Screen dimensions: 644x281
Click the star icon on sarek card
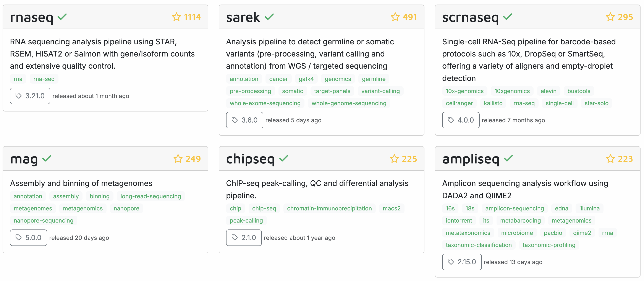point(395,17)
